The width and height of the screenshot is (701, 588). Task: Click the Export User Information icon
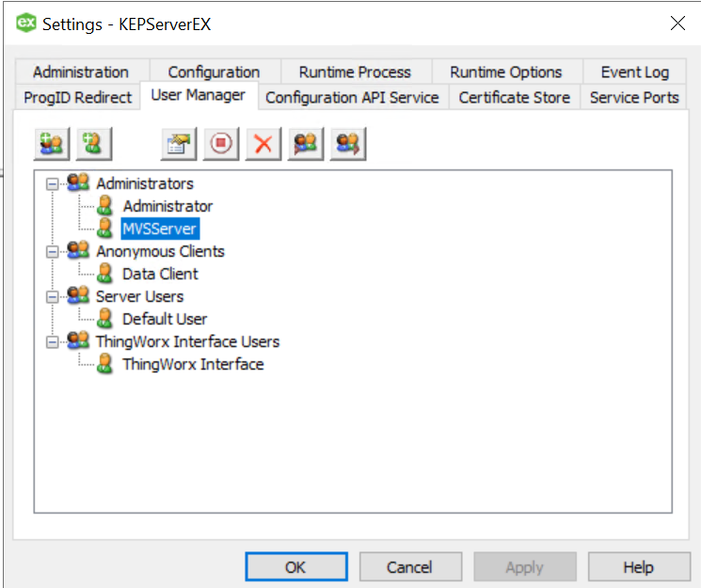348,144
